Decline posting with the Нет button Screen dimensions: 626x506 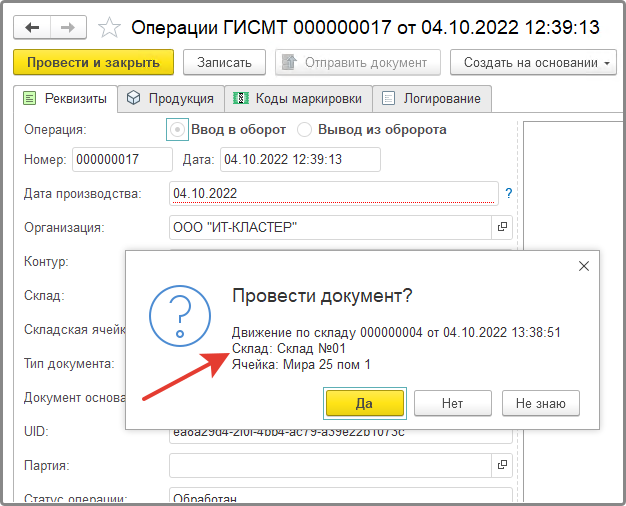(x=453, y=403)
